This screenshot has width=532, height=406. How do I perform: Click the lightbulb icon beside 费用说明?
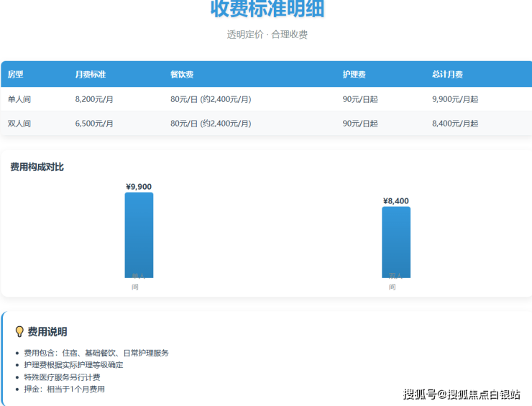point(19,331)
